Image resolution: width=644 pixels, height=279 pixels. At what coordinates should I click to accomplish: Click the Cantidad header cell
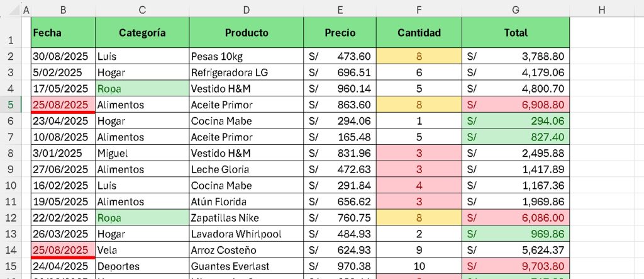point(419,33)
